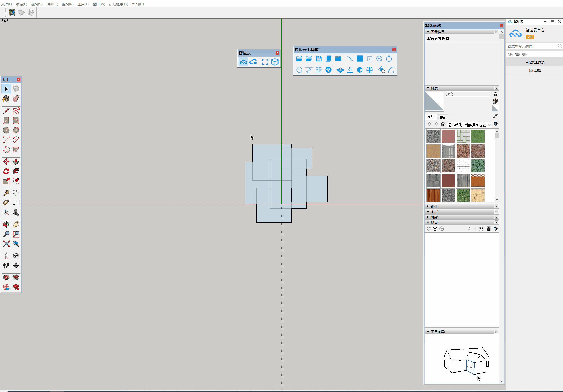Activate the Tape Measure tool
This screenshot has height=392, width=563.
pyautogui.click(x=6, y=193)
